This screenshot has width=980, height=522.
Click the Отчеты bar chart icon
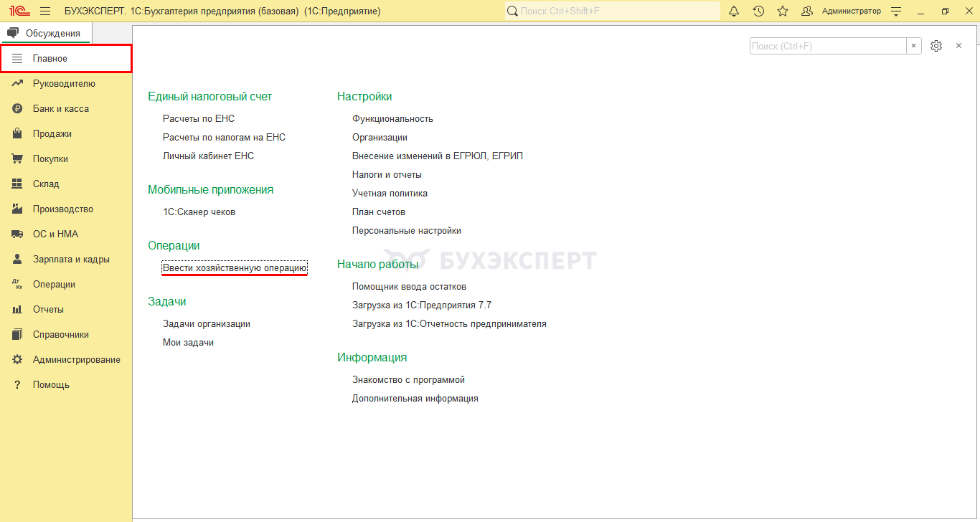tap(18, 310)
